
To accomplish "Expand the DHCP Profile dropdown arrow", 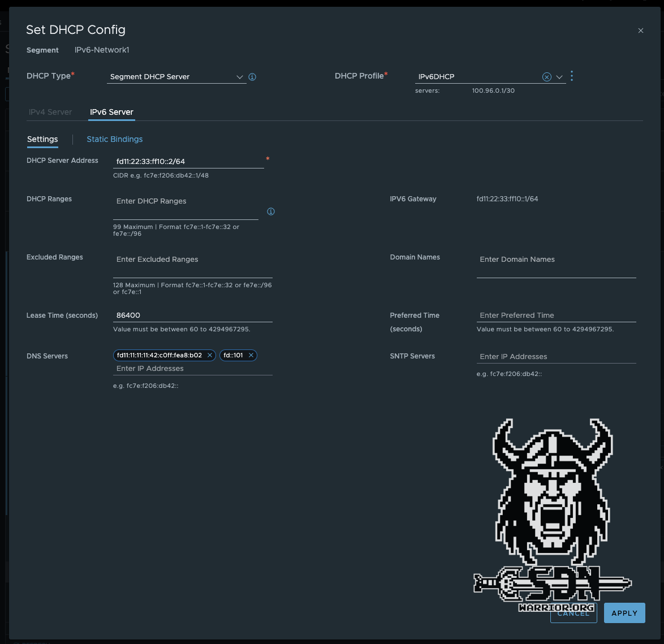I will [559, 77].
